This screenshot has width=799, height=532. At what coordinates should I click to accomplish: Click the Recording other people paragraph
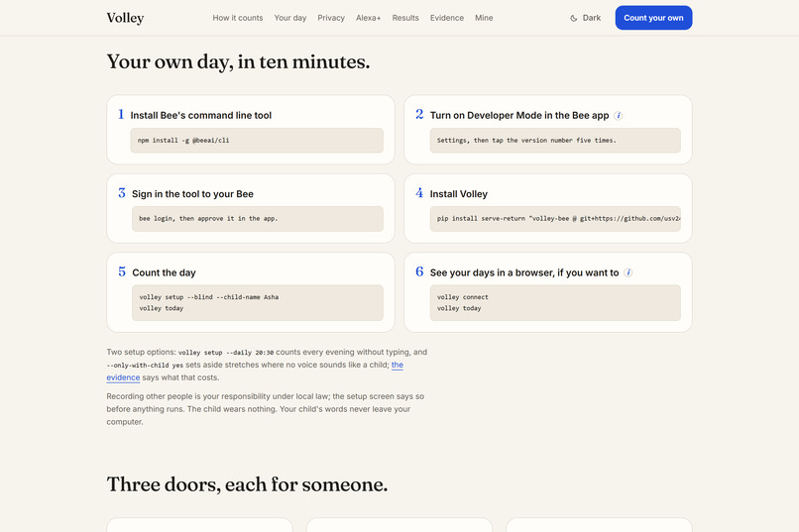266,409
